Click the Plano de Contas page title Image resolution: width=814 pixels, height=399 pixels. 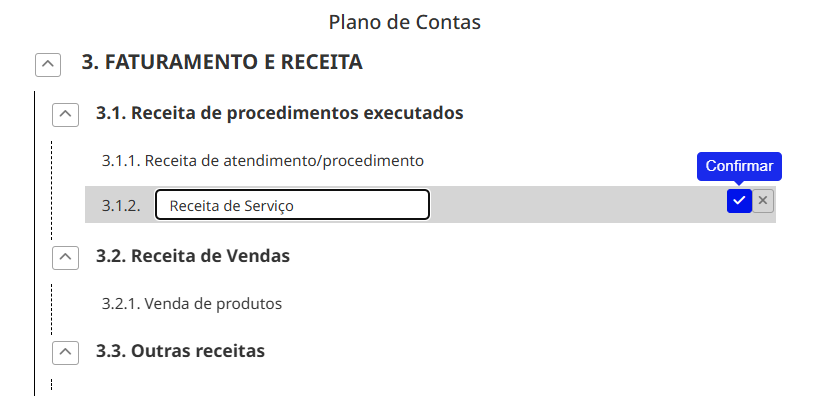[x=405, y=22]
